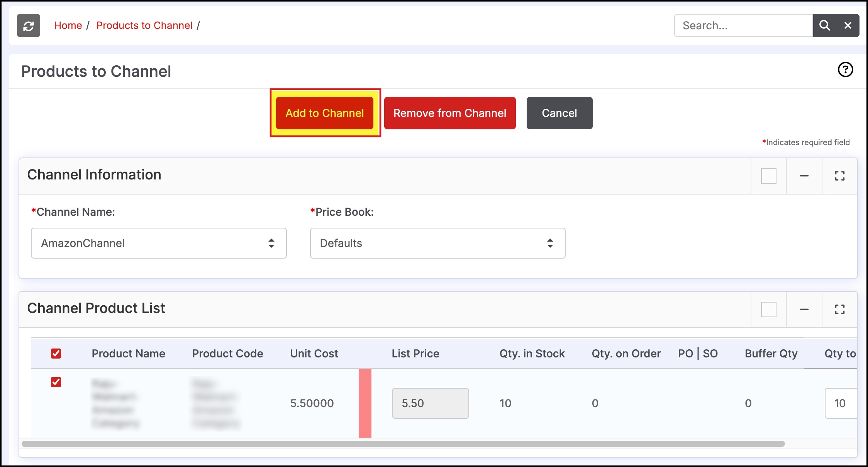Open help via question mark icon
Image resolution: width=868 pixels, height=467 pixels.
[x=845, y=70]
